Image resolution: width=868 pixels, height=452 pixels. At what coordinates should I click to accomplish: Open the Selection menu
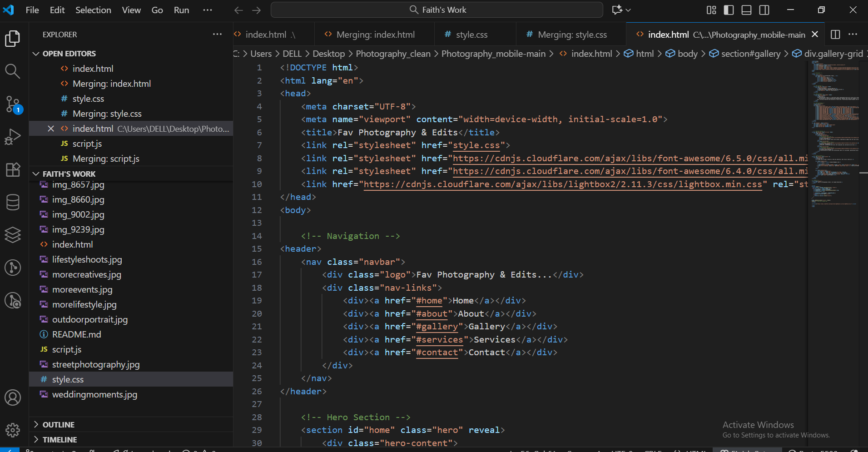93,10
